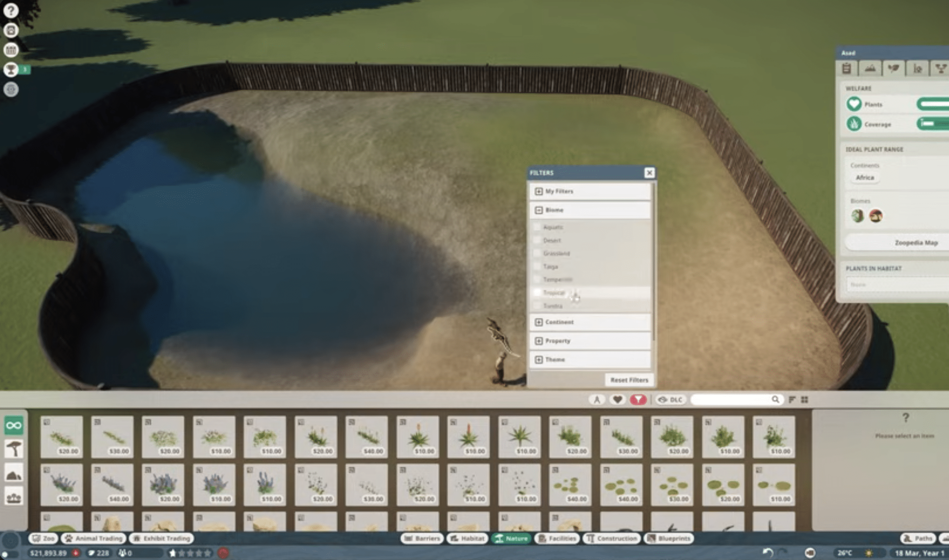Viewport: 949px width, 560px height.
Task: Toggle the DLC visibility eye button
Action: 670,399
